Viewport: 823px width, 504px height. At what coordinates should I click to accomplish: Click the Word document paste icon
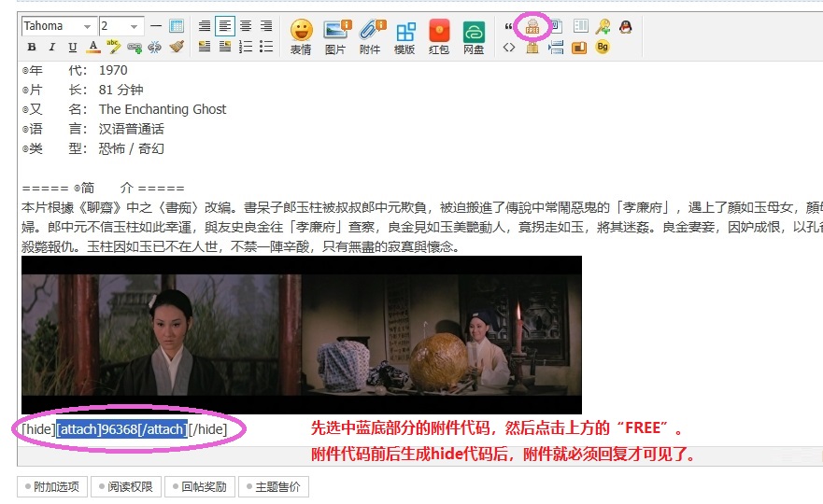(x=556, y=26)
